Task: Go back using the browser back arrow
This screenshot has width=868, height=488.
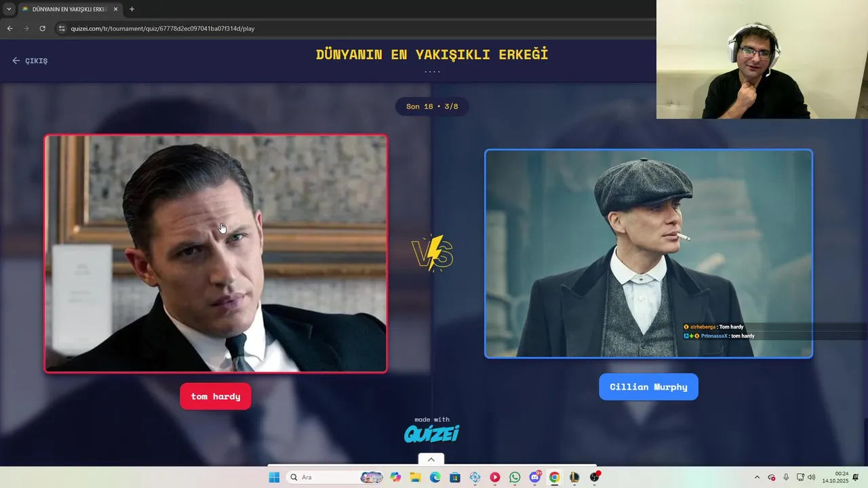Action: click(9, 28)
